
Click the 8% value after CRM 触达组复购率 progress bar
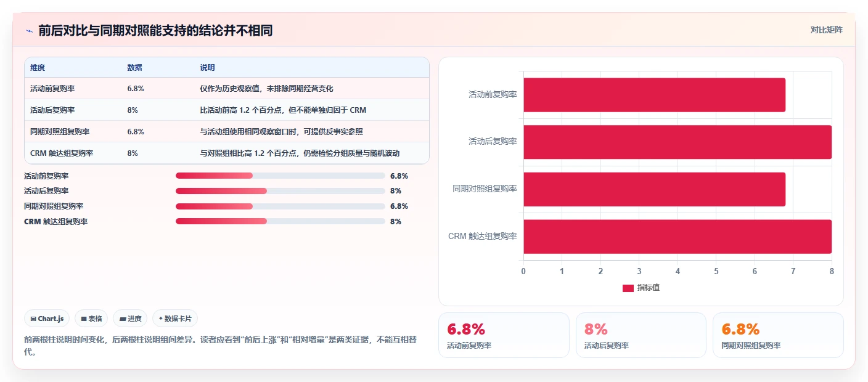[x=396, y=221]
